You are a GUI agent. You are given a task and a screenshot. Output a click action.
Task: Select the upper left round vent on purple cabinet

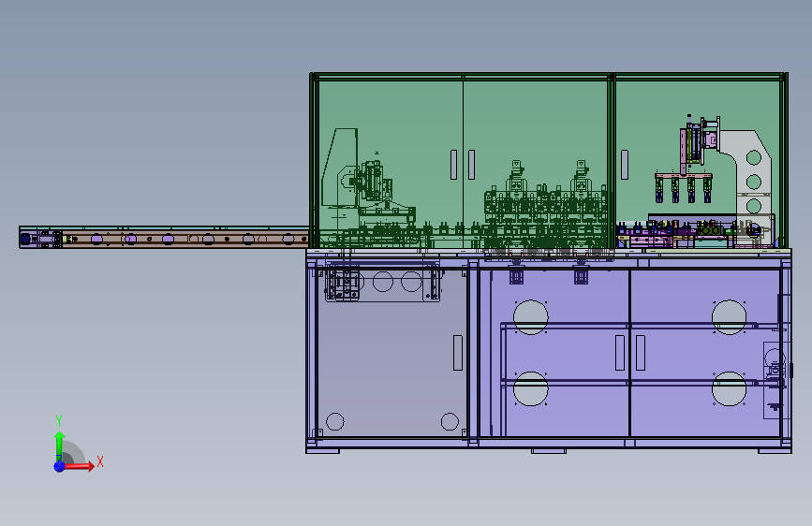pyautogui.click(x=530, y=317)
